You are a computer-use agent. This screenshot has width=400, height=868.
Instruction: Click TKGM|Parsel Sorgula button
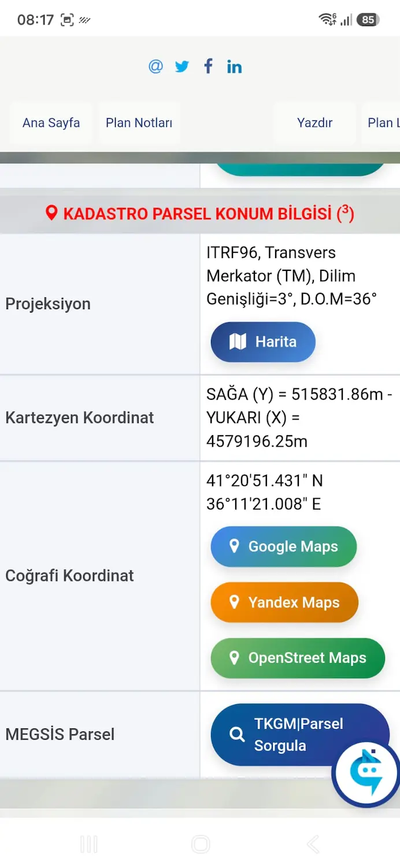(300, 734)
